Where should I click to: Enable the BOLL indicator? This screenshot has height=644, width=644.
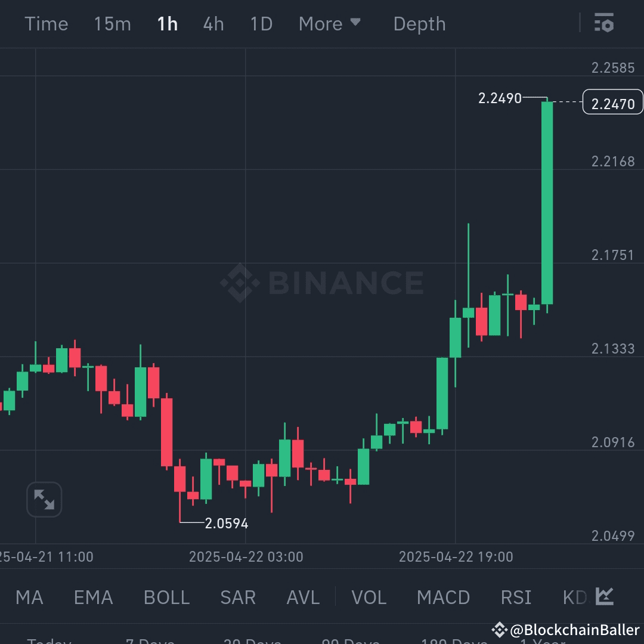pyautogui.click(x=166, y=597)
